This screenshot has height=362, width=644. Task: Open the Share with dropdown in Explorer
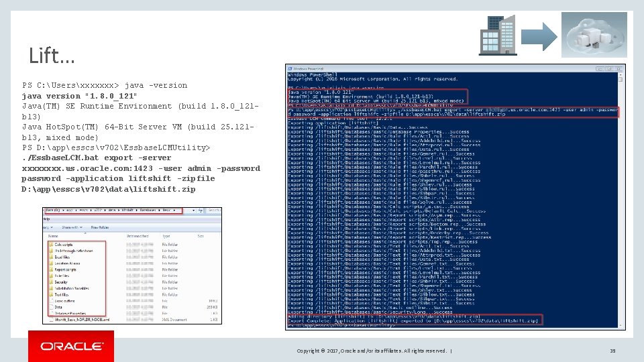tap(72, 227)
